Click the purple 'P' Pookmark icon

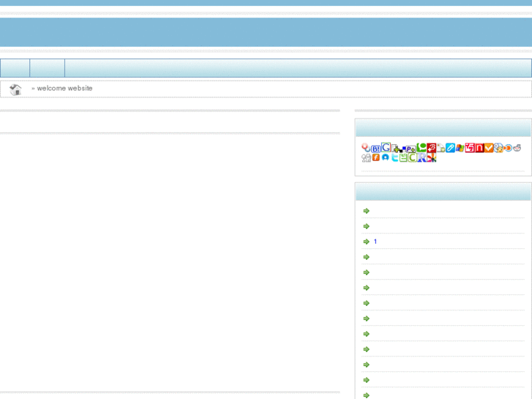pos(411,149)
